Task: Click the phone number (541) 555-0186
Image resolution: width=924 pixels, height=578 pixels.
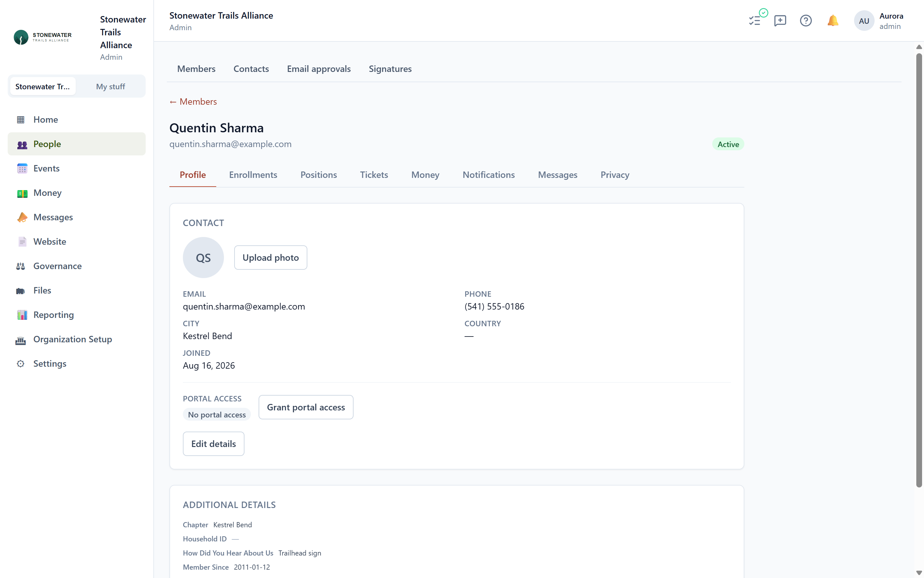Action: tap(494, 307)
